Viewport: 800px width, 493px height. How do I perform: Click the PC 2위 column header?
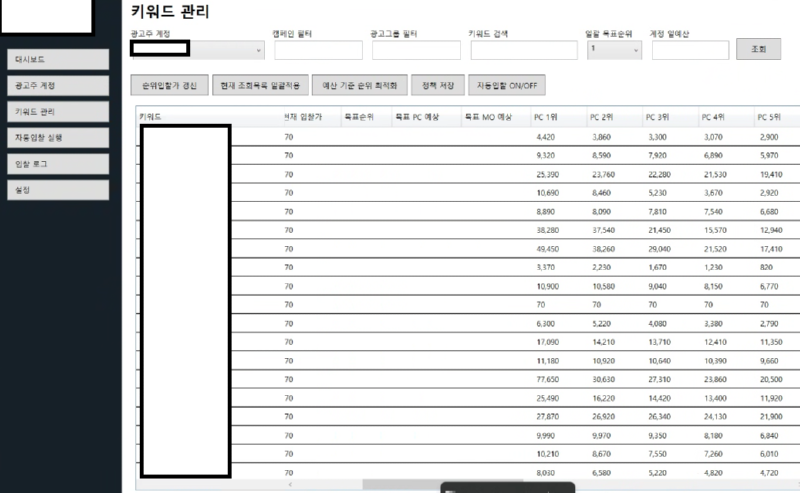pos(615,117)
